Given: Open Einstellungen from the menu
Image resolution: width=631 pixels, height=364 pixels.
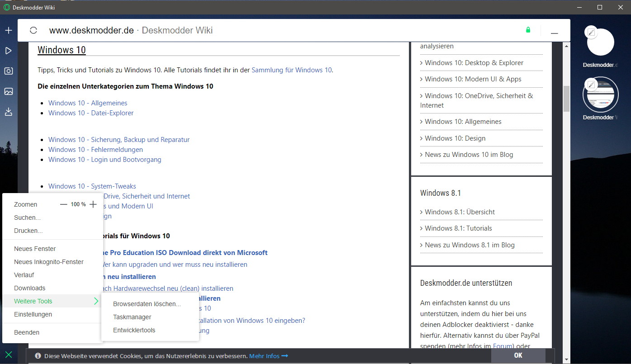Looking at the screenshot, I should point(33,314).
